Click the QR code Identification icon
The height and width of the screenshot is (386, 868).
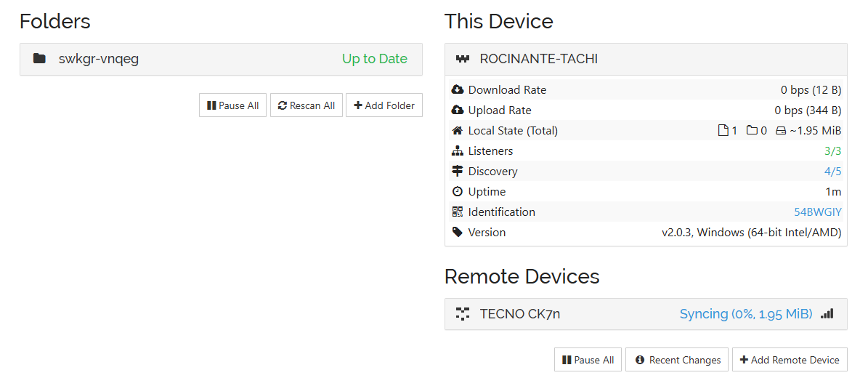(457, 212)
